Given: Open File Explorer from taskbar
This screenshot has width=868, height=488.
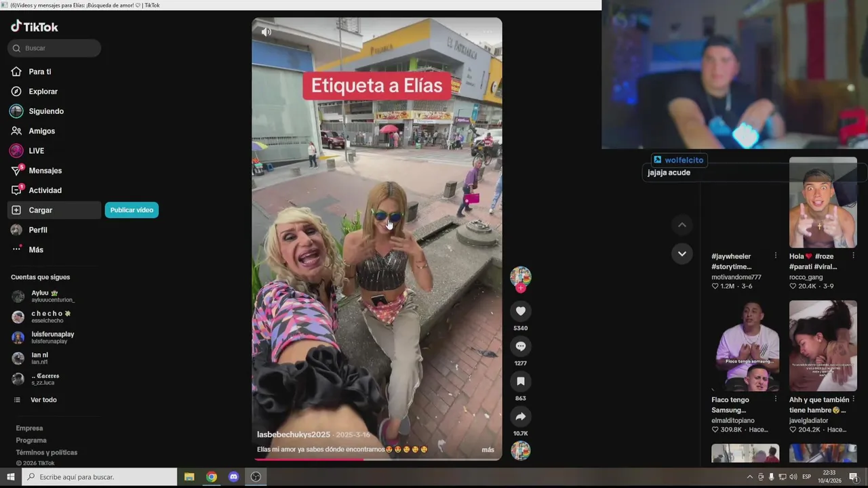Looking at the screenshot, I should pyautogui.click(x=189, y=477).
